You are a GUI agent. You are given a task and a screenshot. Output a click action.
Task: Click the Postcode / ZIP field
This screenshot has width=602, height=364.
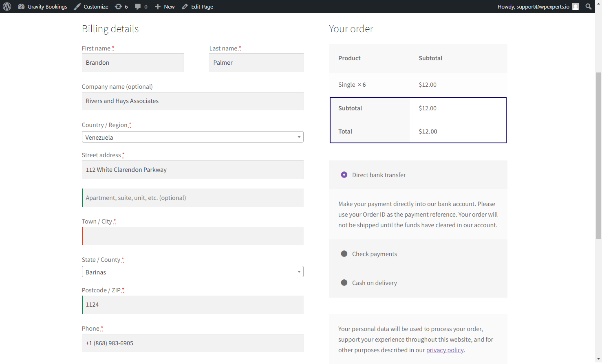[193, 305]
